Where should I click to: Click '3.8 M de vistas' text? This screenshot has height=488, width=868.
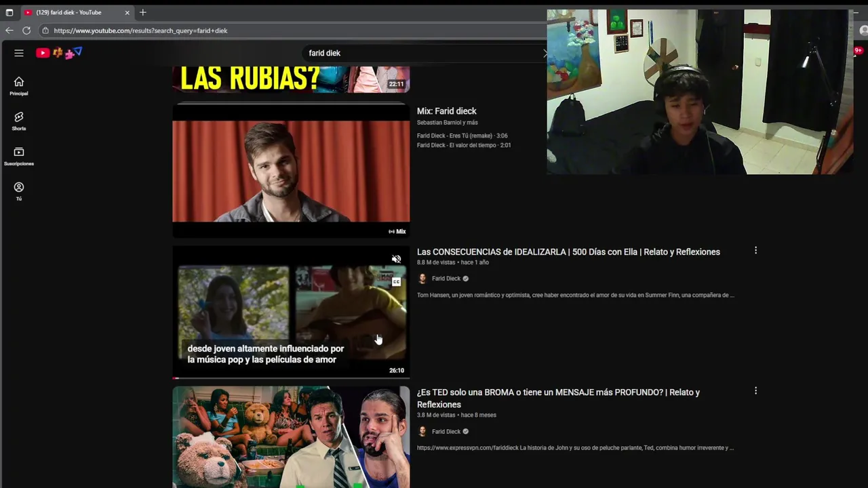435,415
